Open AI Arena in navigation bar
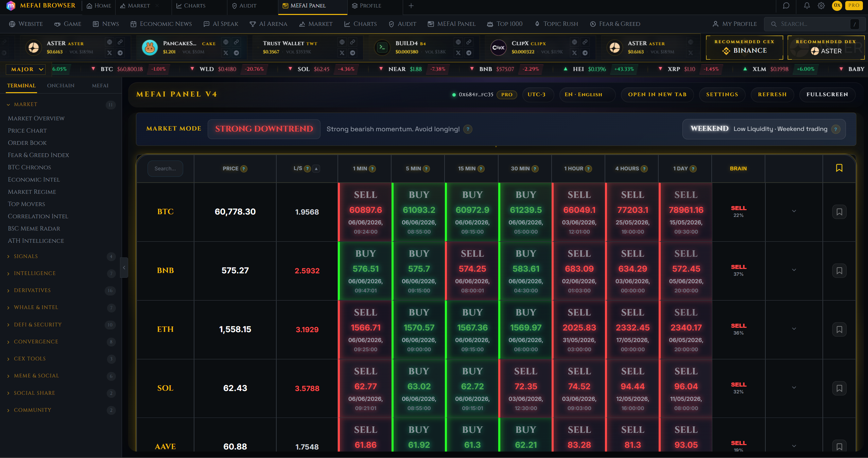 pyautogui.click(x=268, y=24)
